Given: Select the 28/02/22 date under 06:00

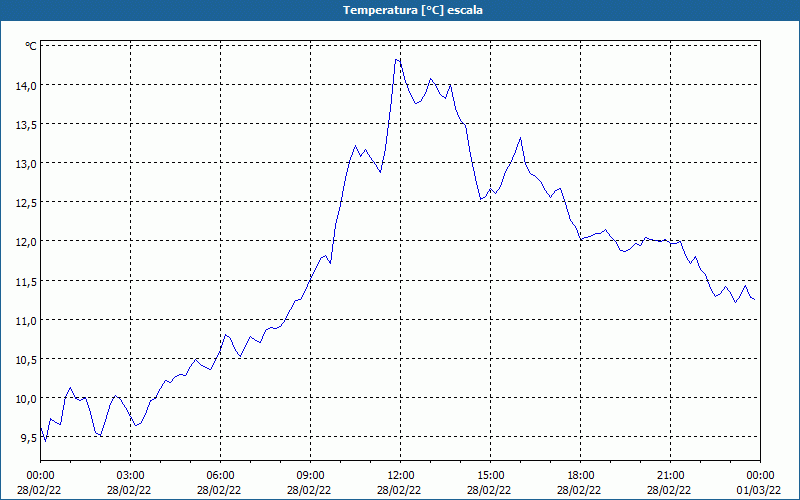Looking at the screenshot, I should [x=219, y=490].
